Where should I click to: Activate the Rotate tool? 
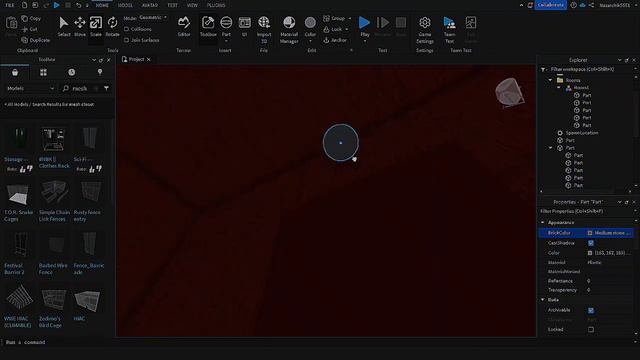click(x=112, y=27)
